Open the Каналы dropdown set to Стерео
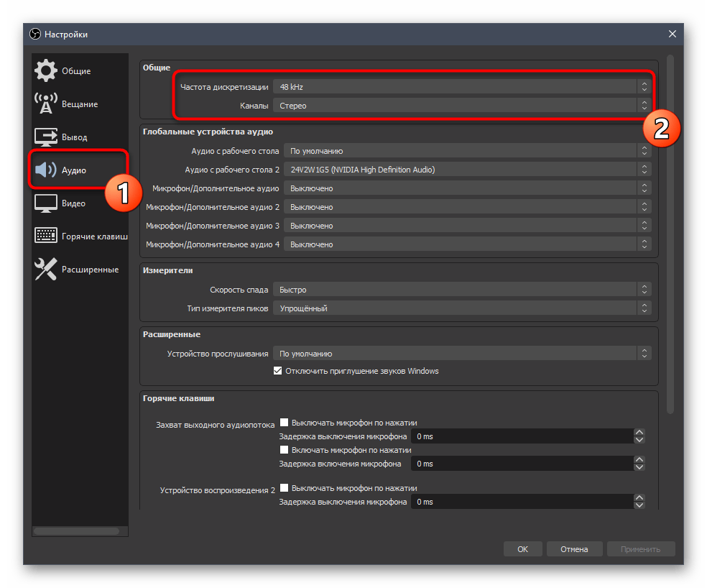Viewport: 707px width, 588px height. 461,106
